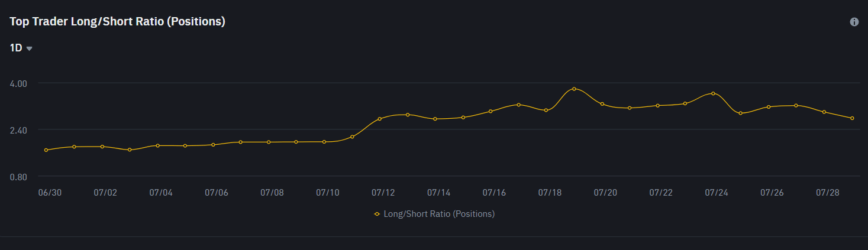Click the 2.40 y-axis label
The width and height of the screenshot is (868, 250).
[x=19, y=130]
